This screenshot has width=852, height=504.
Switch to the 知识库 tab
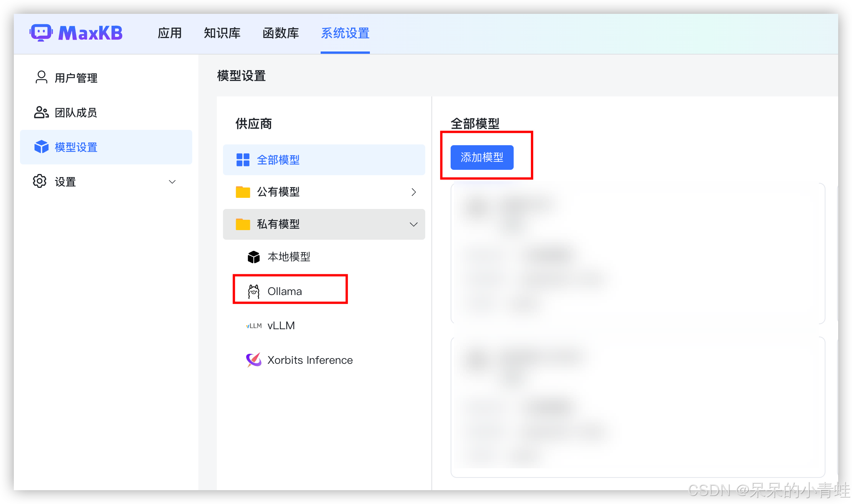(222, 33)
